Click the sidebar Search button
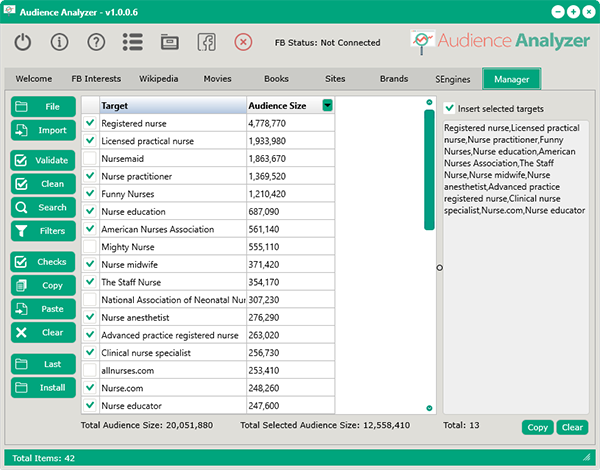 (43, 207)
